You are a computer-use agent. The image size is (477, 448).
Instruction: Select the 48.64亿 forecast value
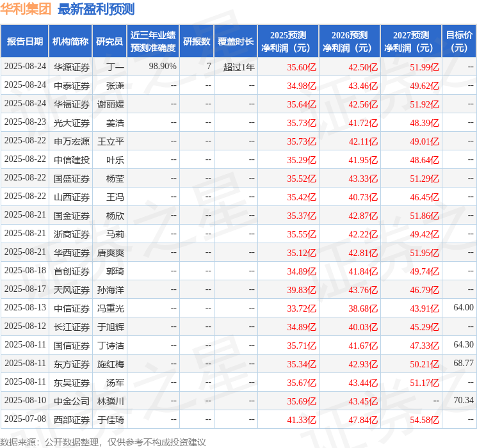click(424, 160)
